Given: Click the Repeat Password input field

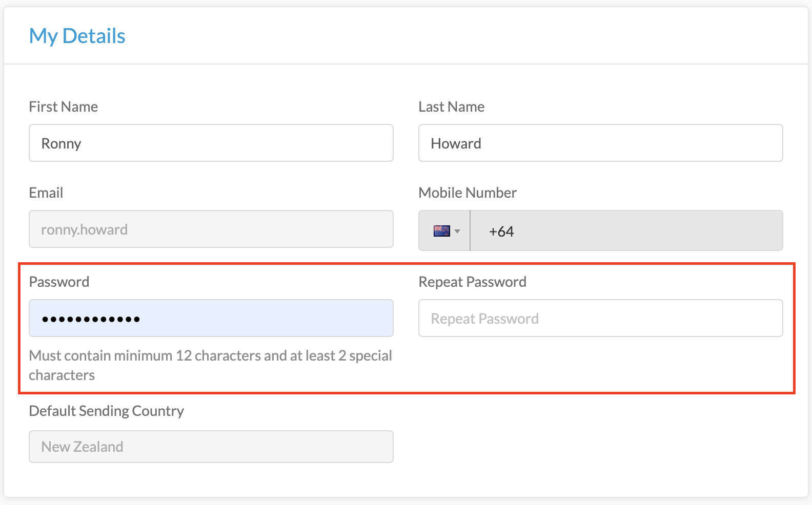Looking at the screenshot, I should [x=601, y=318].
